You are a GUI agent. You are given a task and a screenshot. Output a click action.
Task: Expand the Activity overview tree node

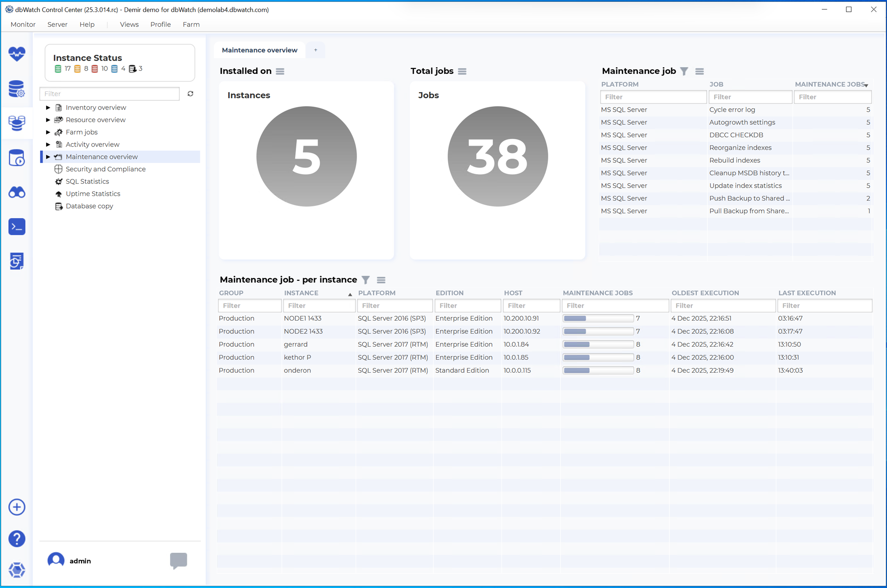tap(48, 144)
